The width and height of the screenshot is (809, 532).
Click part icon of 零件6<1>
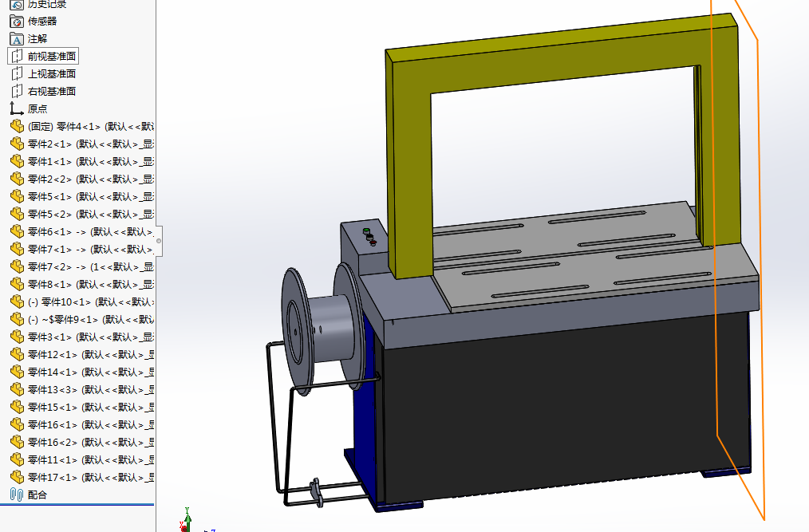click(17, 231)
